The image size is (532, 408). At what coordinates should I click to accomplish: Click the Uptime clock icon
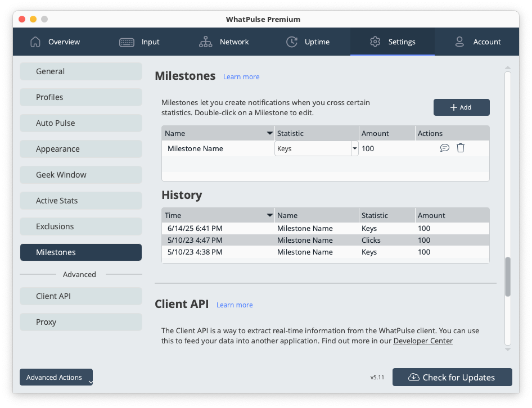pyautogui.click(x=292, y=42)
